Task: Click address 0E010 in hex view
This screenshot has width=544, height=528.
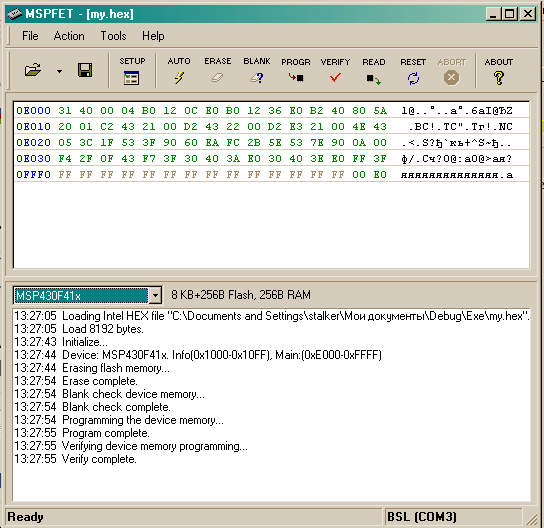Action: 33,127
